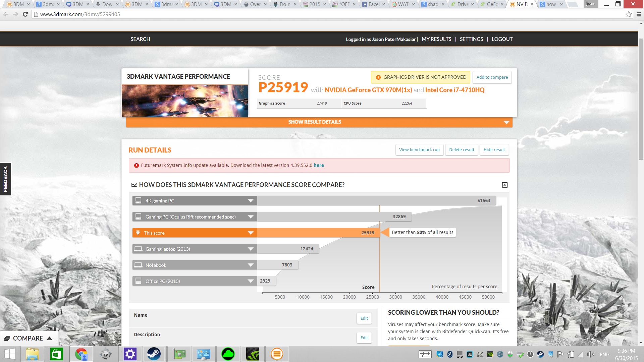Click the browser back arrow
This screenshot has height=362, width=644.
(x=6, y=14)
